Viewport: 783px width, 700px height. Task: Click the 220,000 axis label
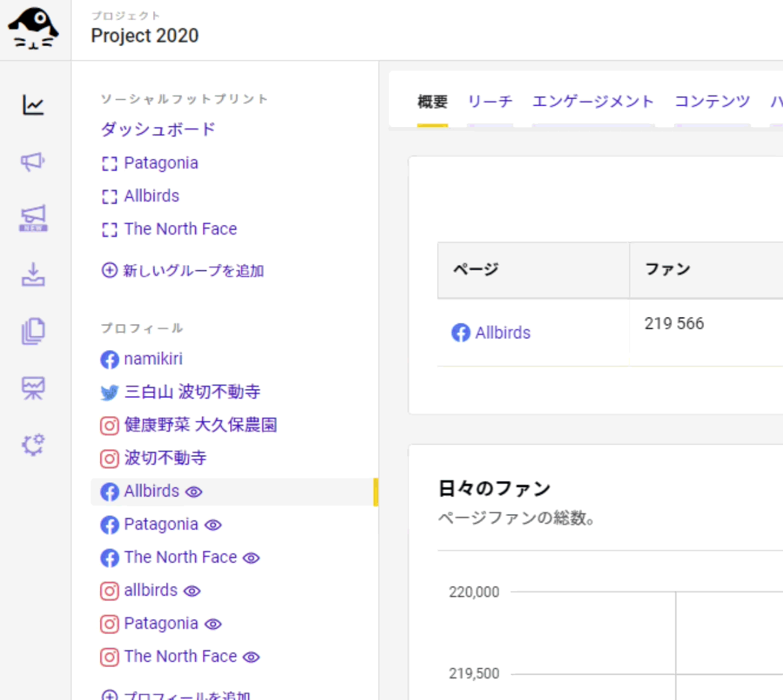[474, 592]
